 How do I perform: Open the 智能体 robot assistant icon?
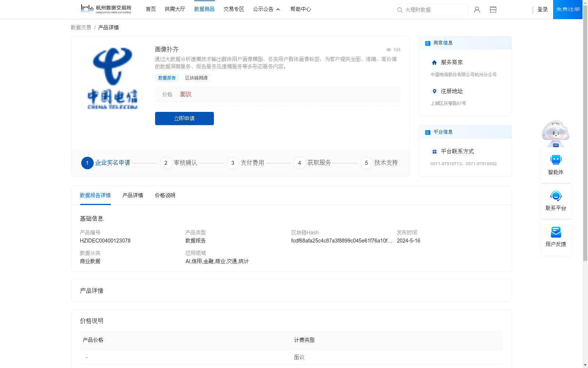[556, 160]
